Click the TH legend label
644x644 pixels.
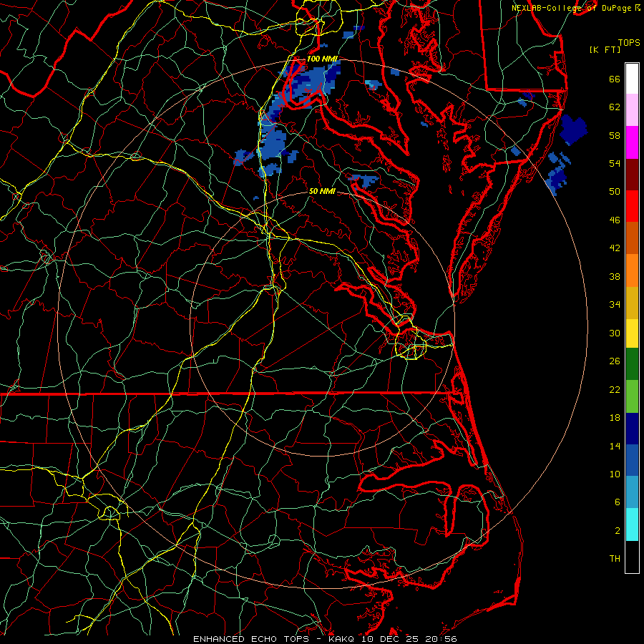[615, 559]
